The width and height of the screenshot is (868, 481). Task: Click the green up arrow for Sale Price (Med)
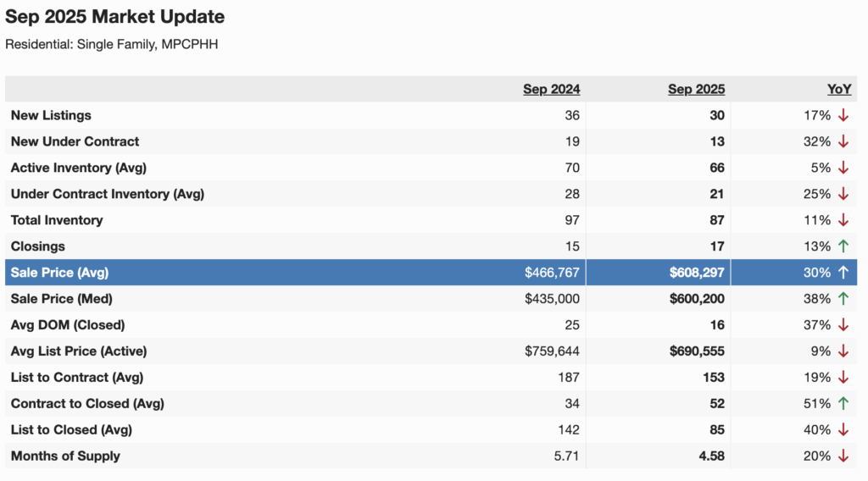[843, 299]
